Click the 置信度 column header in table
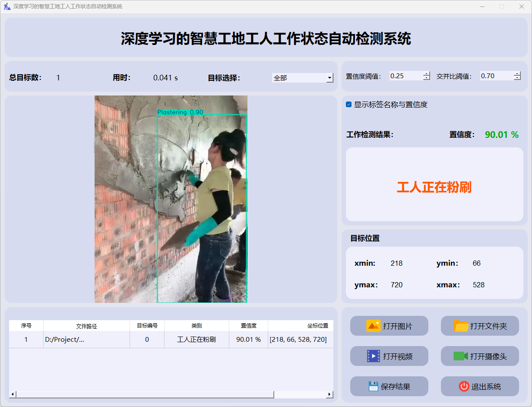The height and width of the screenshot is (407, 532). pyautogui.click(x=248, y=326)
